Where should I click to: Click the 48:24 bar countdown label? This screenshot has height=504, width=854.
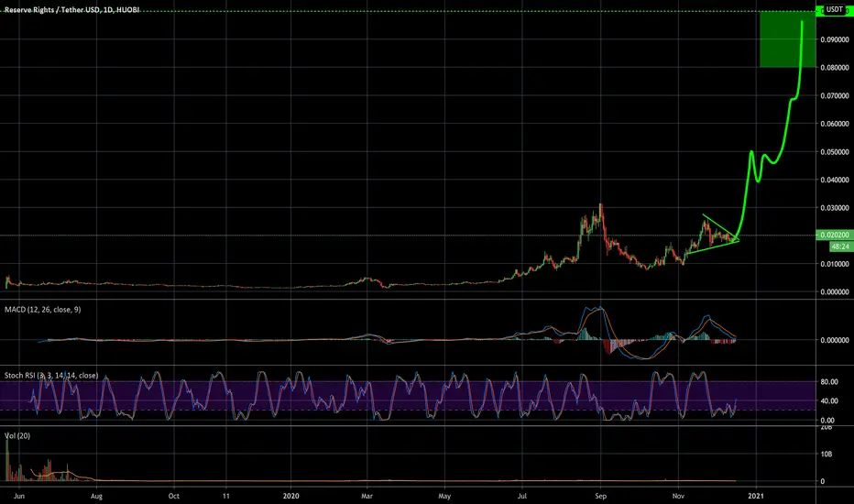coord(840,247)
